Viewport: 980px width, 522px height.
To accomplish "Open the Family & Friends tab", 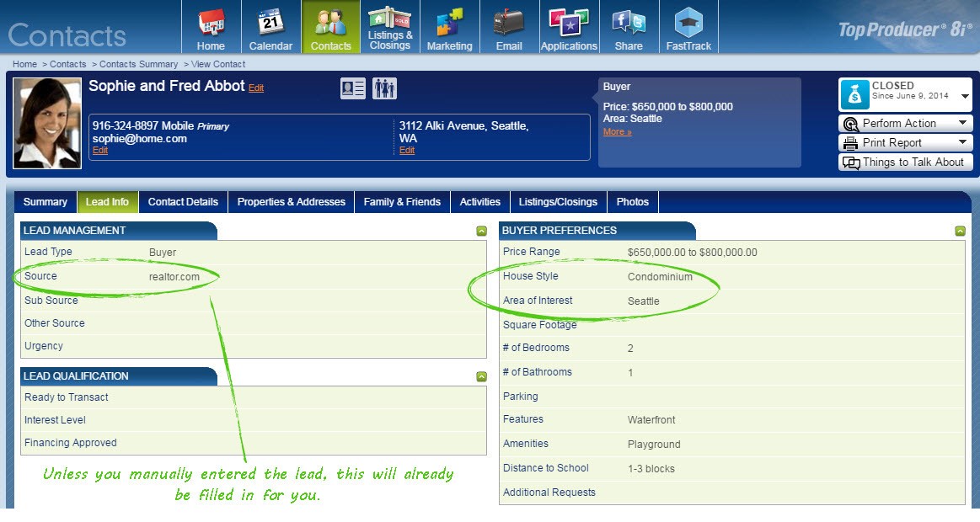I will click(402, 201).
